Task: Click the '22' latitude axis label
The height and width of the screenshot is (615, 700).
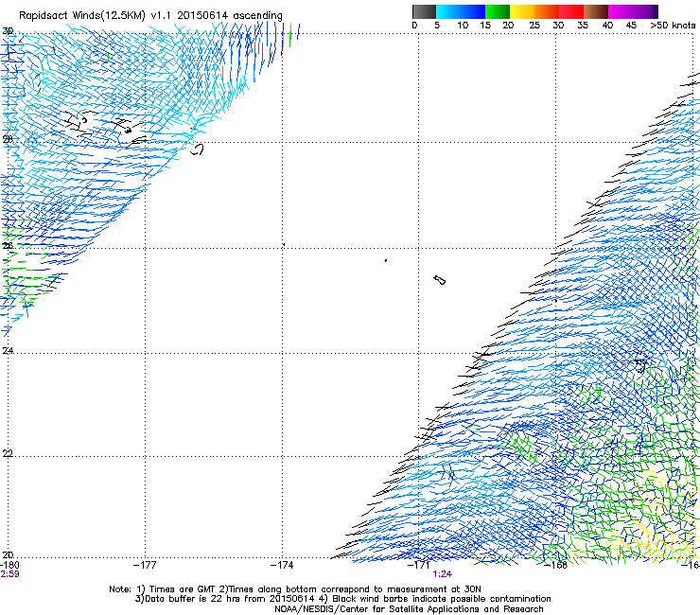Action: (8, 454)
